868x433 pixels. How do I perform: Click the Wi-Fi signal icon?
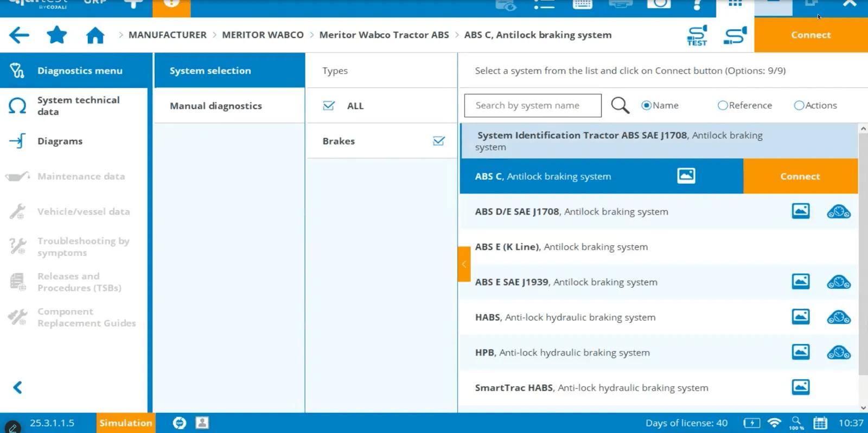pos(775,423)
